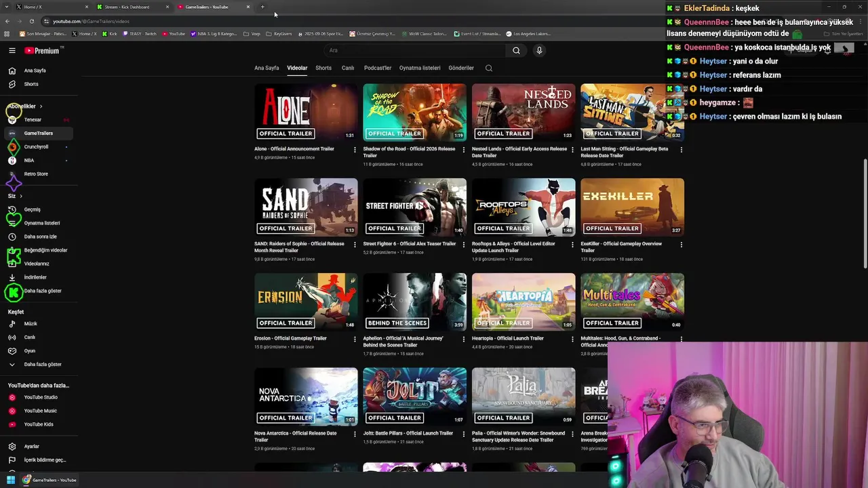Switch to Stream - Kick Dashboard tab
Image resolution: width=868 pixels, height=488 pixels.
pyautogui.click(x=132, y=7)
